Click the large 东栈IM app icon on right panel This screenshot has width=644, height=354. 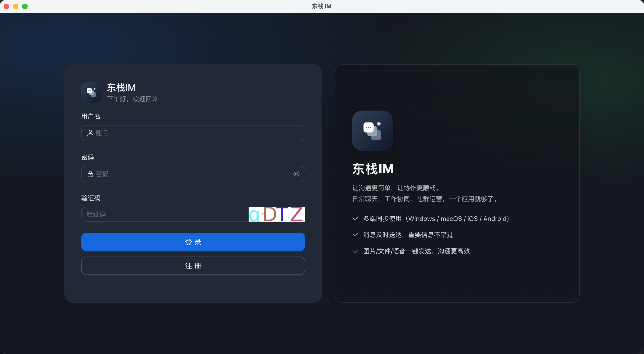tap(372, 131)
